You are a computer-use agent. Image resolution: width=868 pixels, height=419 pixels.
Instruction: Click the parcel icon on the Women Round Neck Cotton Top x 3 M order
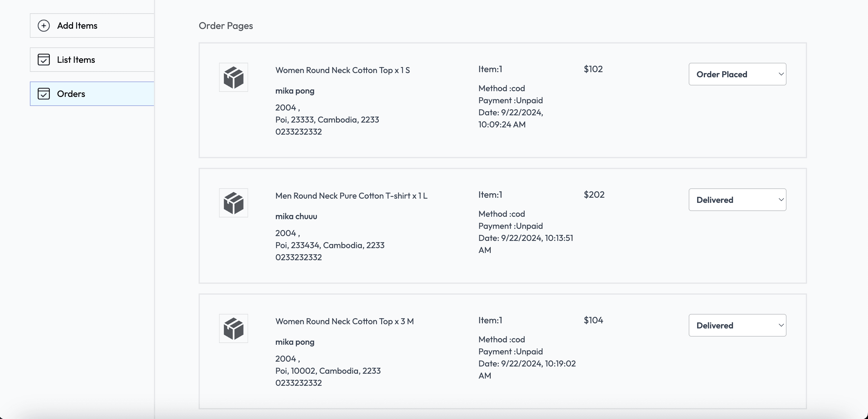(233, 328)
